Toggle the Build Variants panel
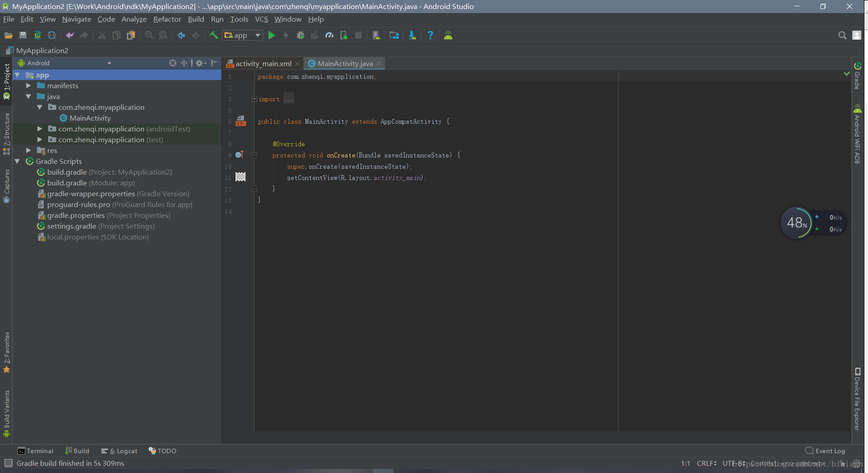This screenshot has height=473, width=868. coord(6,414)
